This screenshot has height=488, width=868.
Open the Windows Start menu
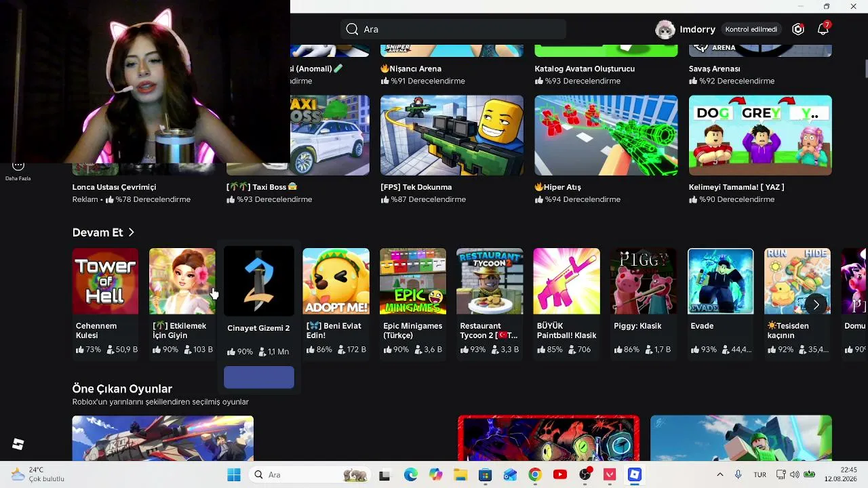point(234,475)
